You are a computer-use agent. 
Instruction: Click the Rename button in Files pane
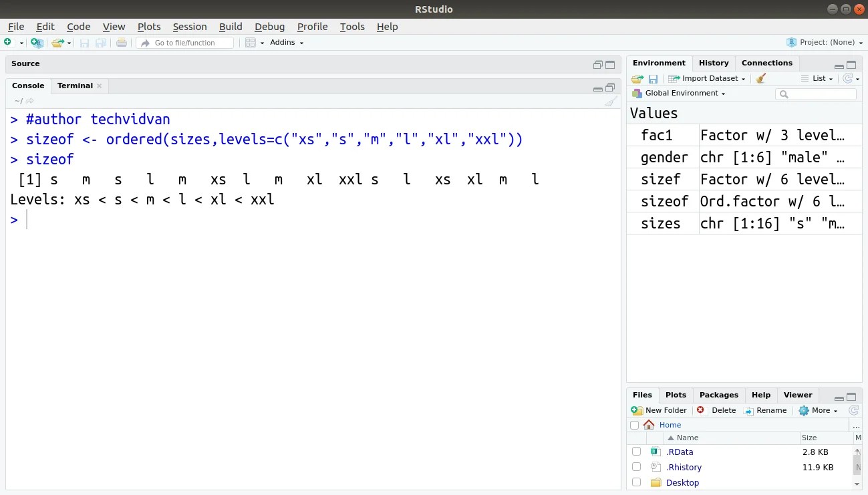[x=765, y=410]
